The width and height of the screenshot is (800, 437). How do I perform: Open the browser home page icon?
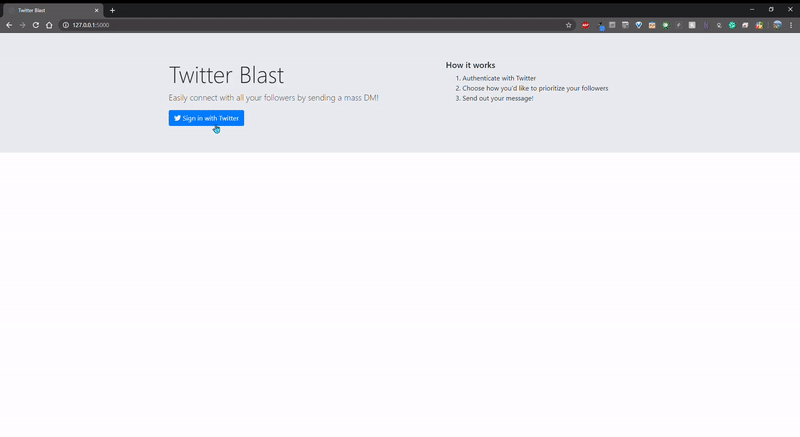(x=49, y=25)
